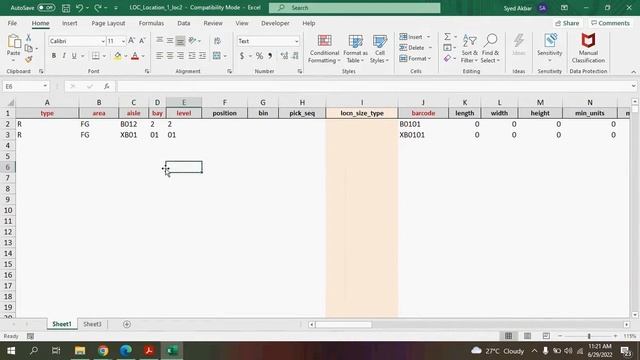Center the cell text horizontally
Screen dimensions: 640x360
[x=170, y=56]
